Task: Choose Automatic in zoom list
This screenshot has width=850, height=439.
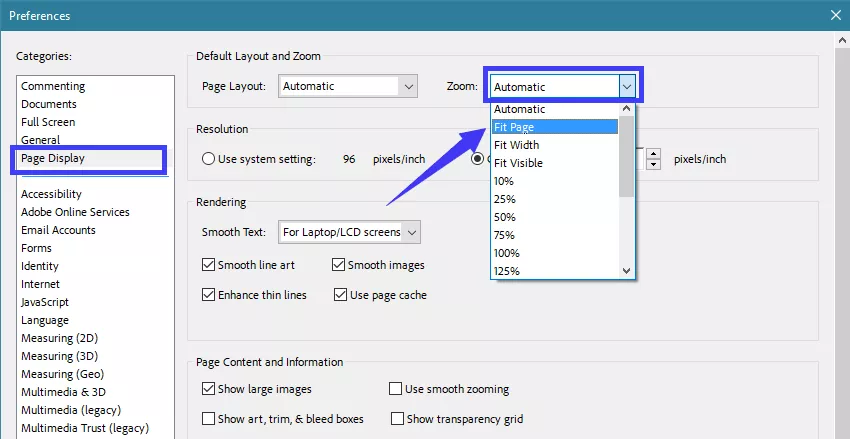Action: [555, 109]
